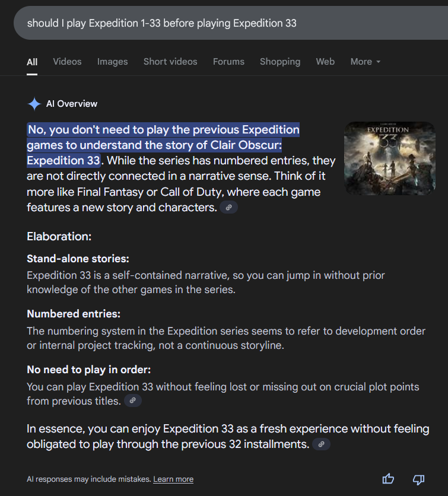Click the highlighted 'No, you don't need' sentence

tap(163, 145)
